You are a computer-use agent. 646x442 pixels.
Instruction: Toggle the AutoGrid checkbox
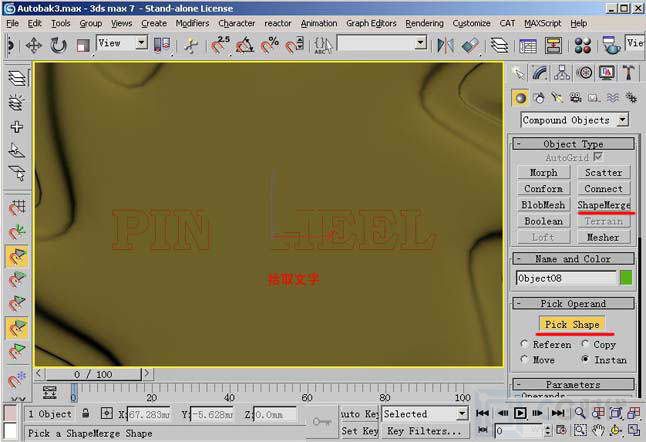tap(598, 157)
